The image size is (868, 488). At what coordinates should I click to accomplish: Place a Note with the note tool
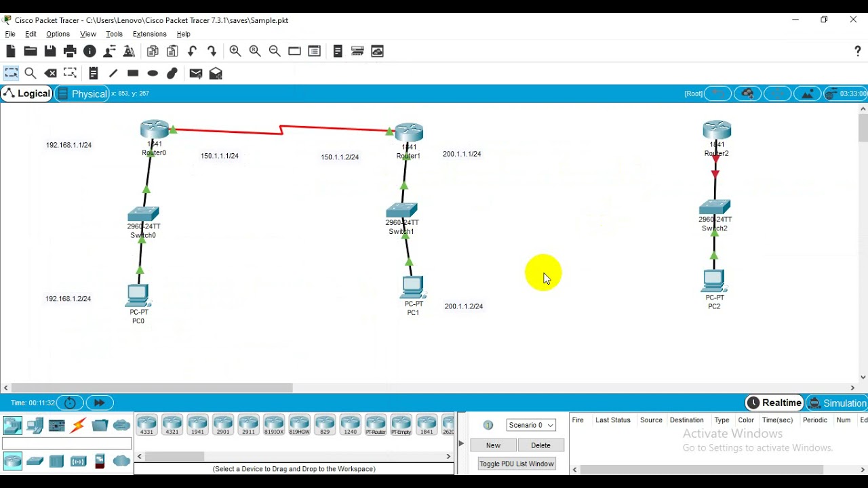pos(94,73)
